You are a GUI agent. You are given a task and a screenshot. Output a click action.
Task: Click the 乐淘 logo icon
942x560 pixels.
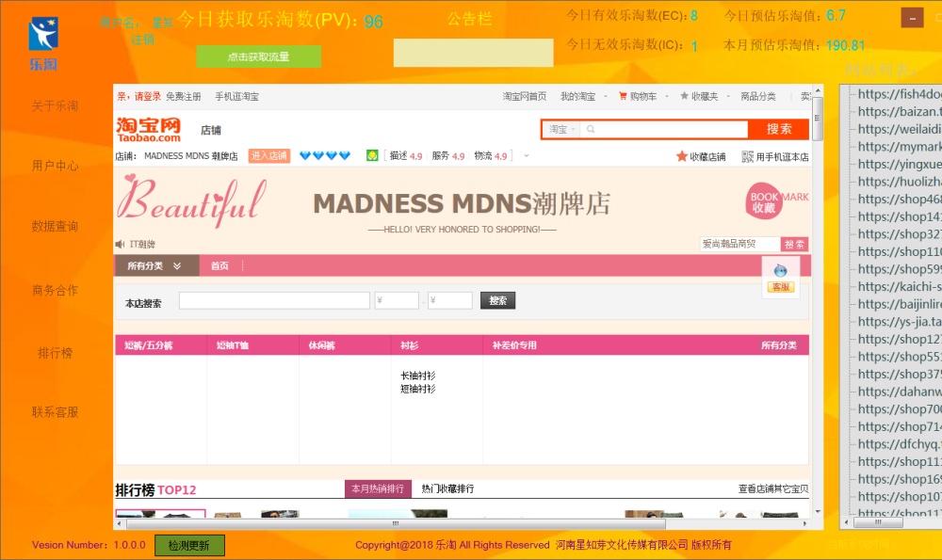(43, 34)
